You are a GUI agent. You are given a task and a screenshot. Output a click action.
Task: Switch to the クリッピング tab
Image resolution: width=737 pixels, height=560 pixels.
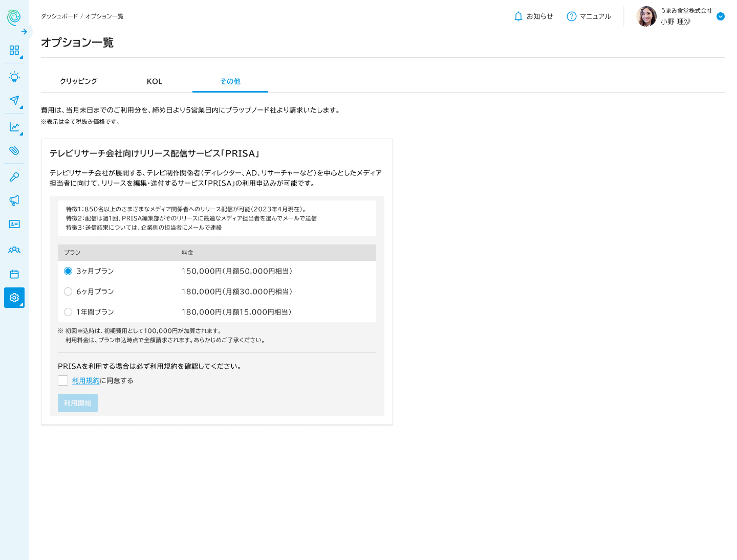click(x=79, y=81)
